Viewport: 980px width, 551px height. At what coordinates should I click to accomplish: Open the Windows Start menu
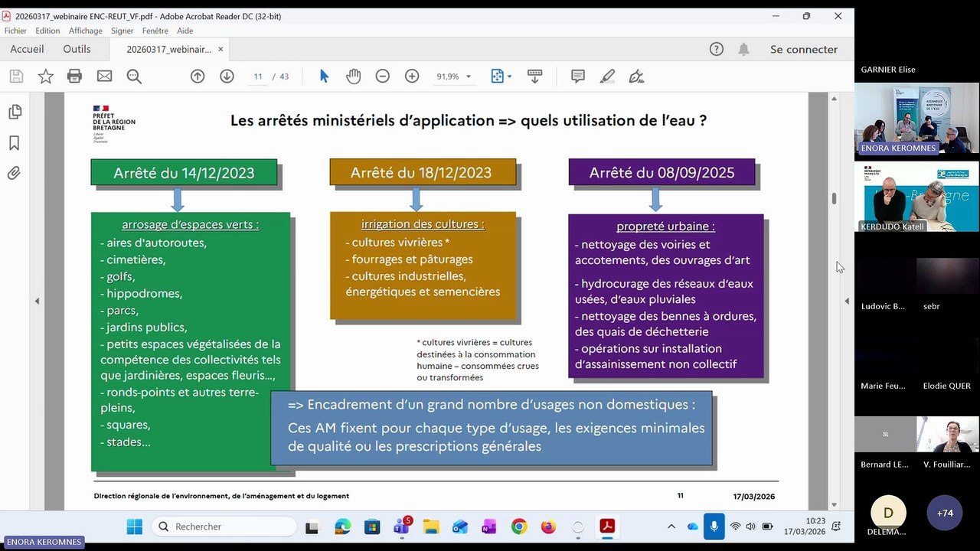click(x=134, y=527)
